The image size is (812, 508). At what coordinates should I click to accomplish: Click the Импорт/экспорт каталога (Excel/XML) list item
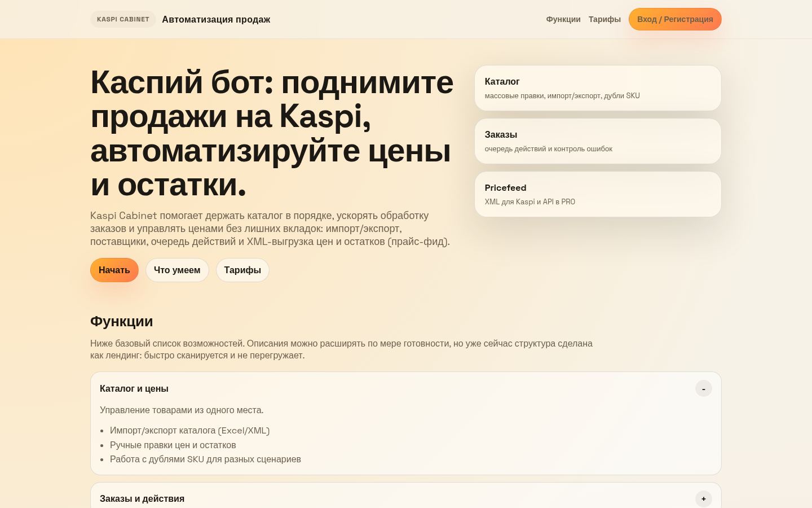pyautogui.click(x=189, y=430)
